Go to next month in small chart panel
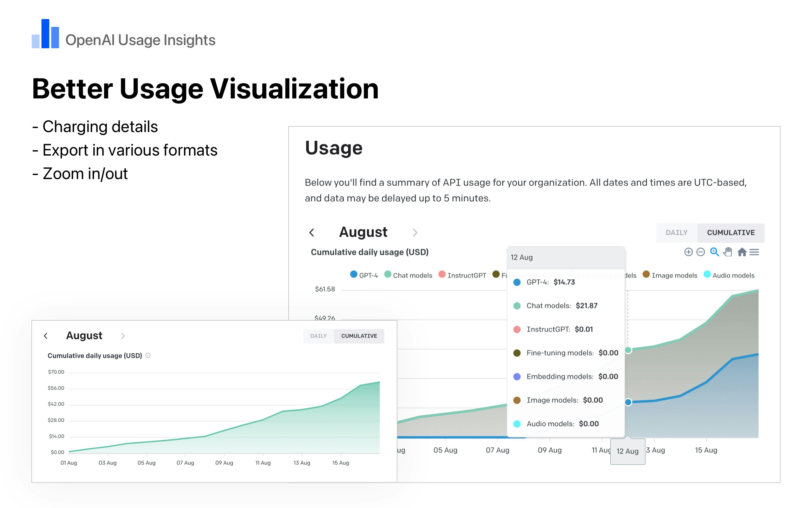Image resolution: width=812 pixels, height=508 pixels. pyautogui.click(x=123, y=336)
